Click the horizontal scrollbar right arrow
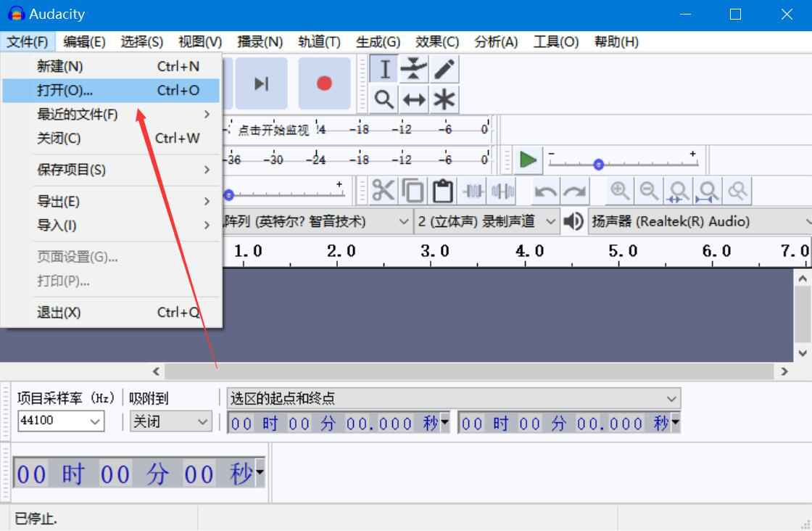 (784, 371)
